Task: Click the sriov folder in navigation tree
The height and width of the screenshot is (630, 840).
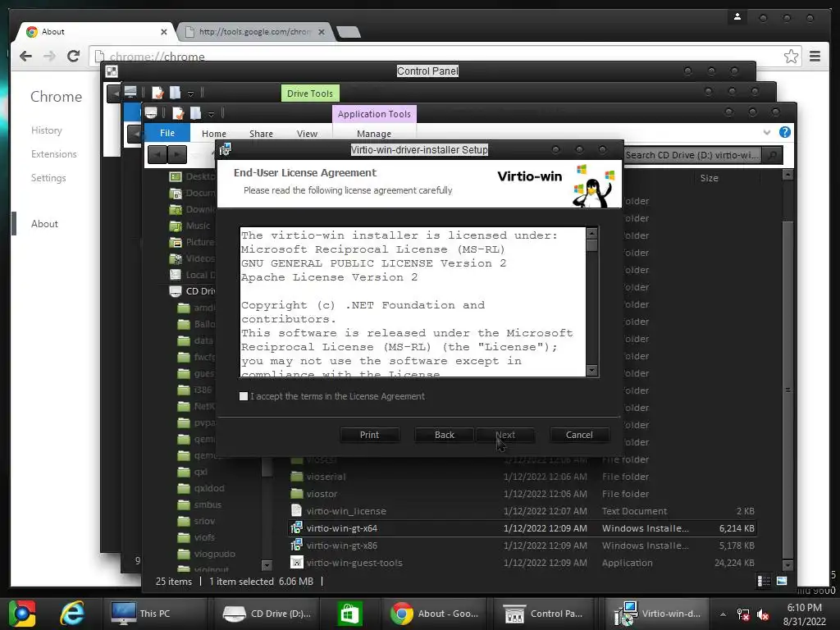Action: click(204, 521)
